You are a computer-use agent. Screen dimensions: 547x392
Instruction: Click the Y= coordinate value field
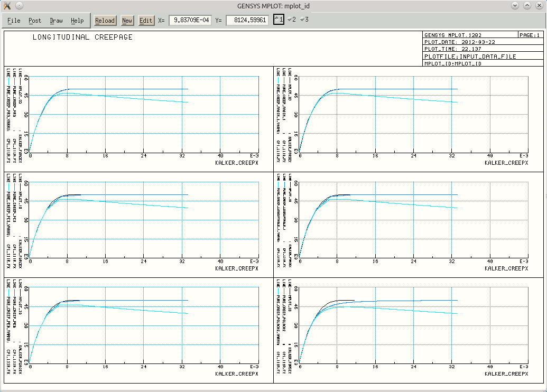247,20
